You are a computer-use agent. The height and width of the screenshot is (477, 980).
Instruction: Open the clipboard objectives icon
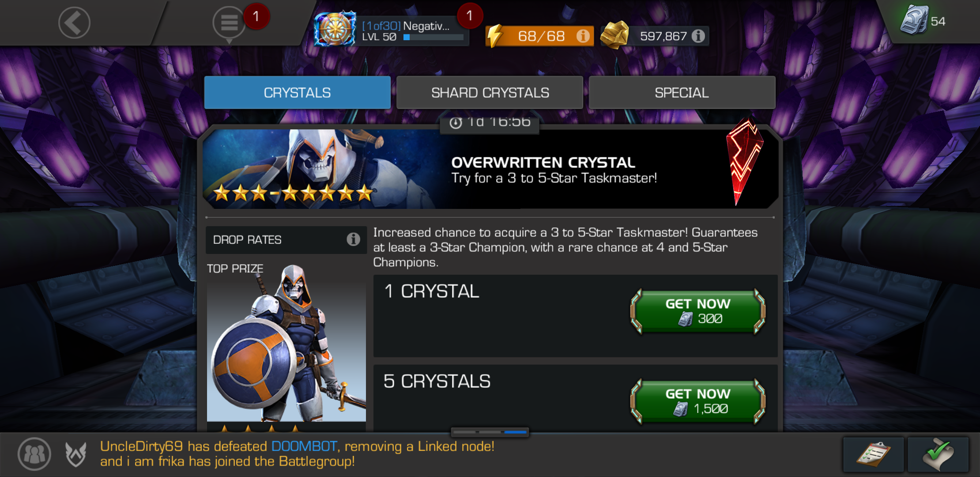(x=873, y=454)
